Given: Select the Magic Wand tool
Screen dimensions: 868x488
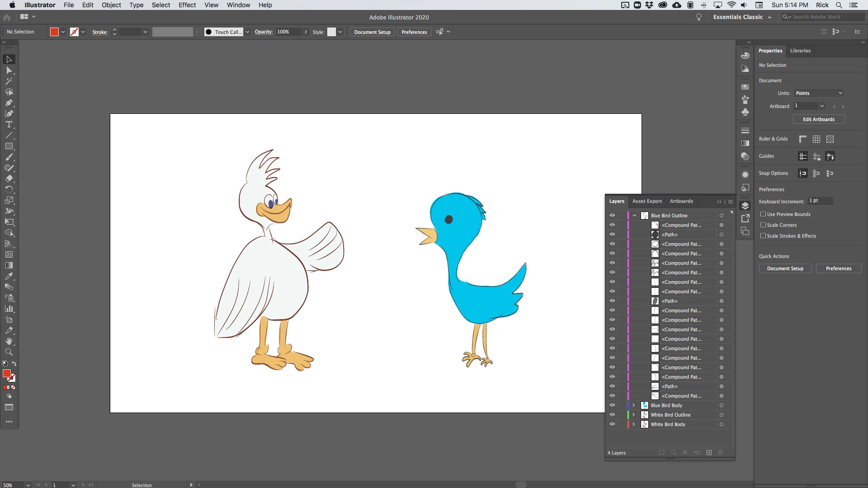Looking at the screenshot, I should pos(9,81).
